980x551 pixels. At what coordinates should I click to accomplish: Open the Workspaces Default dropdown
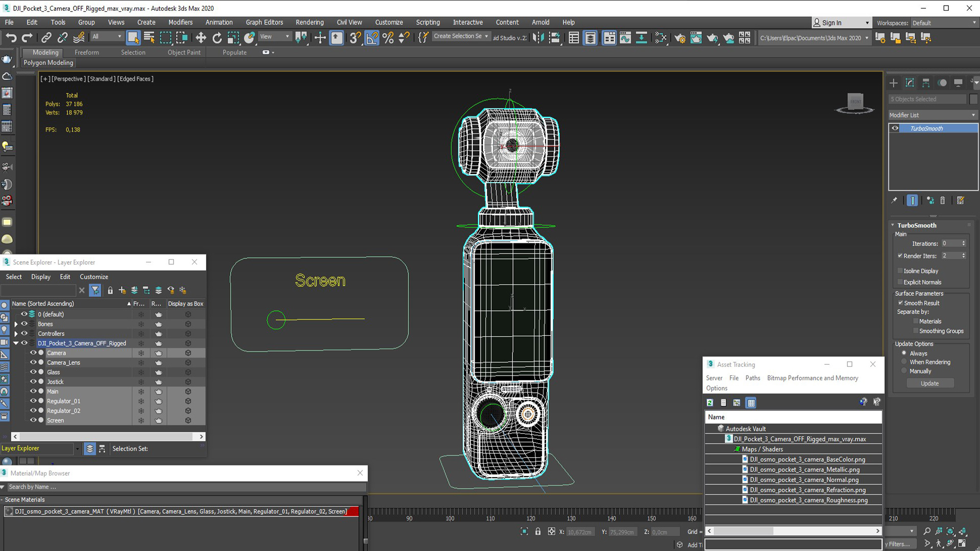coord(944,23)
